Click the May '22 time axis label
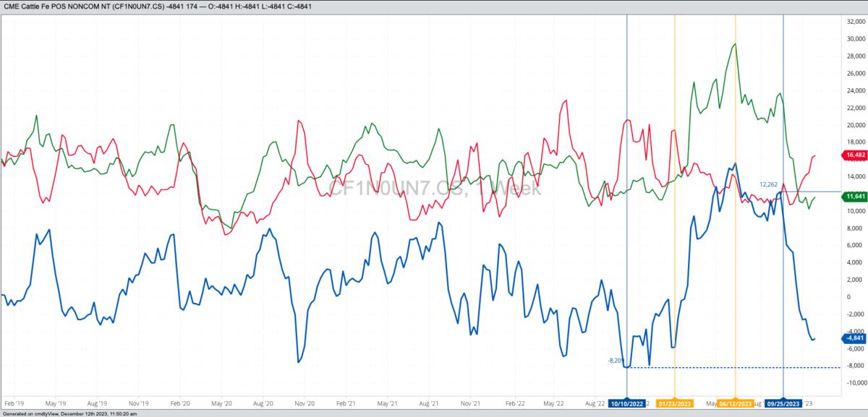Viewport: 868px width, 417px height. 553,403
